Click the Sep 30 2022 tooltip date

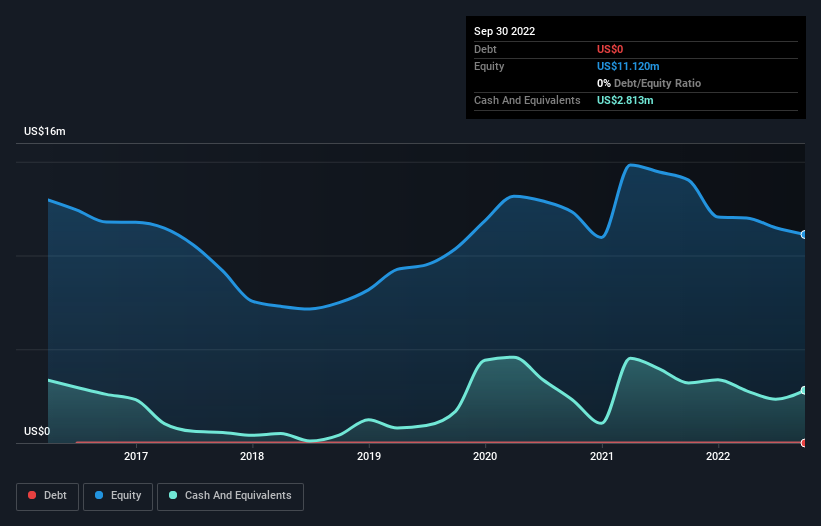[x=505, y=31]
